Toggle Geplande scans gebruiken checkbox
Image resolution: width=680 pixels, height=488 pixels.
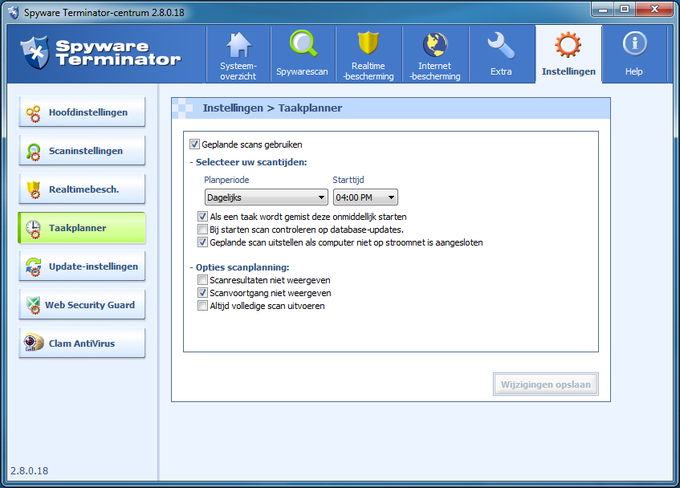pos(194,144)
